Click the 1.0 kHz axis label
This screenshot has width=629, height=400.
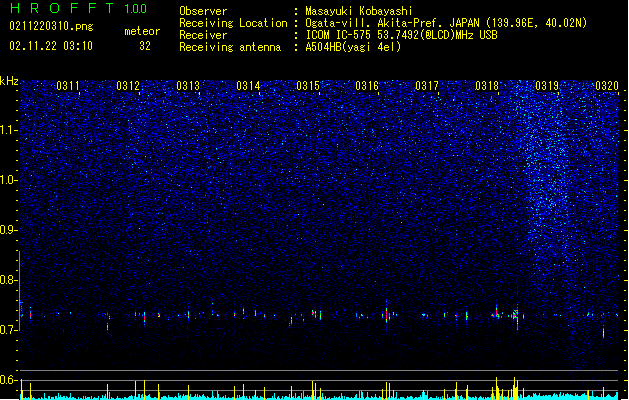(x=9, y=180)
